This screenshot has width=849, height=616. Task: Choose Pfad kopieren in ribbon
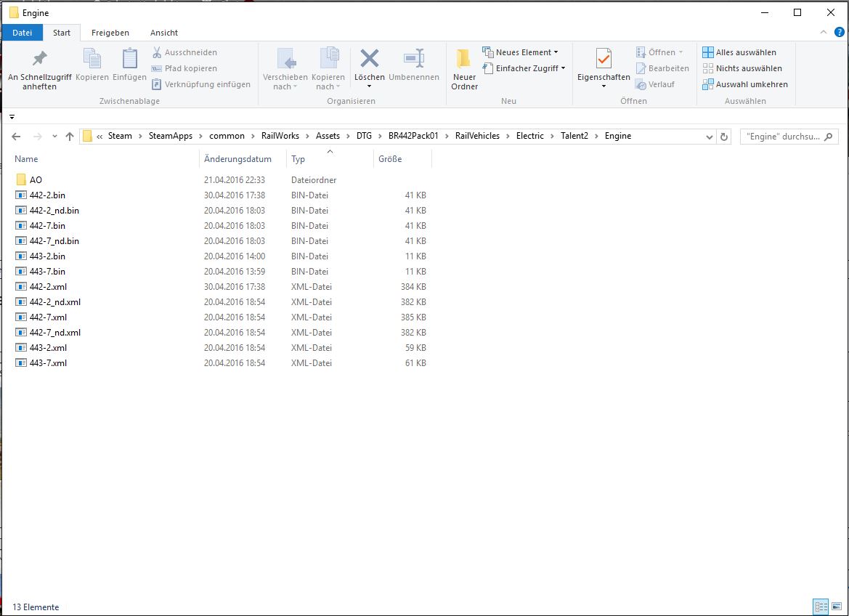click(x=184, y=68)
